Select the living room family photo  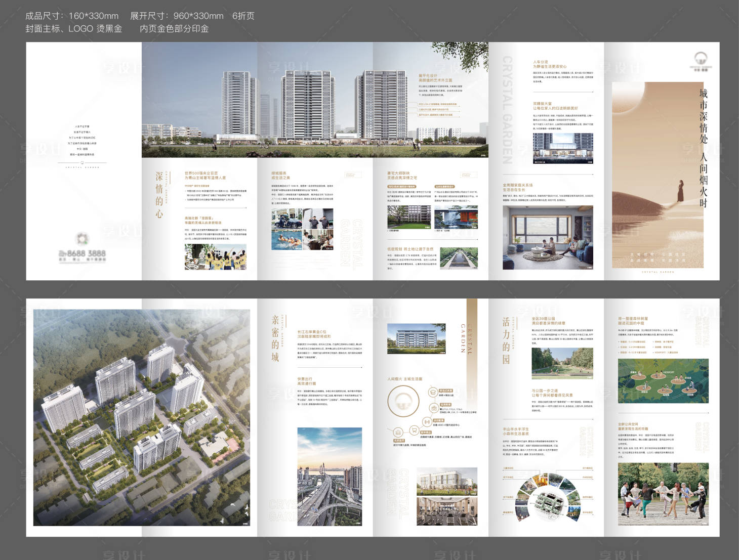coord(548,238)
